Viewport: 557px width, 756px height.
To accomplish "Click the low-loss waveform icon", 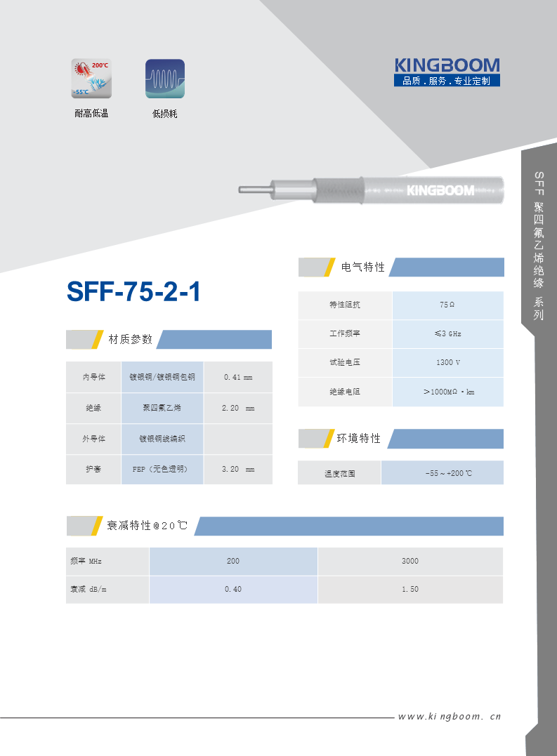I will point(165,79).
